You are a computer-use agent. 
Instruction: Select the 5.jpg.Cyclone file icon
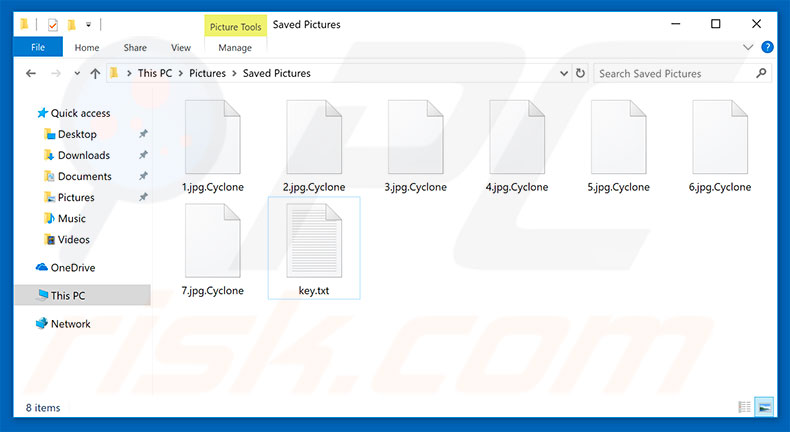point(619,137)
